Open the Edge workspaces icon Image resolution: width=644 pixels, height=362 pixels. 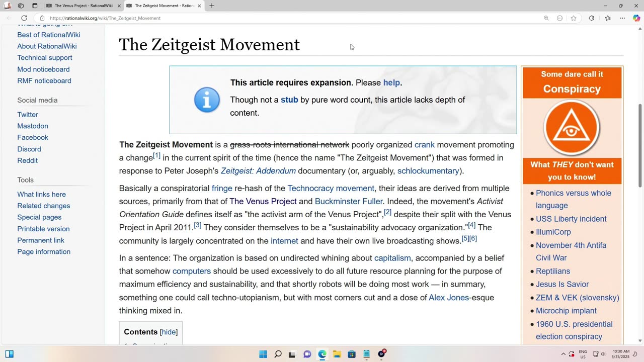pyautogui.click(x=21, y=6)
